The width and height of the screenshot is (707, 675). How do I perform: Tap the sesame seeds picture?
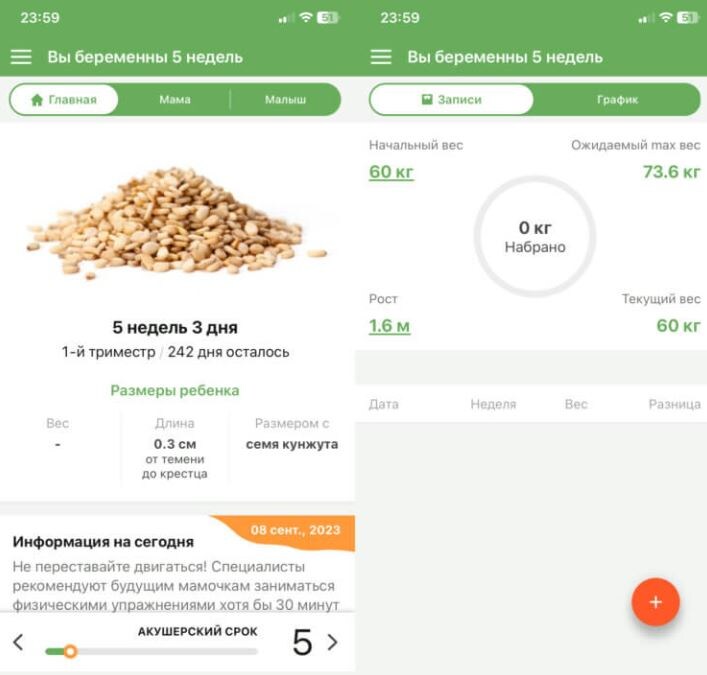point(176,223)
